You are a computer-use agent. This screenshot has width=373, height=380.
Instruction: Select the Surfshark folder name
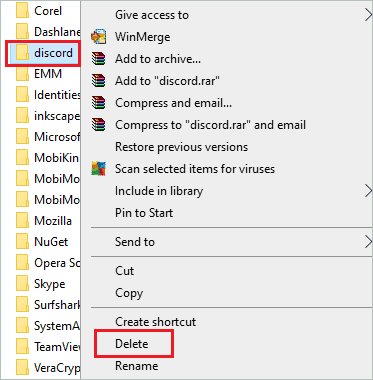pos(57,305)
